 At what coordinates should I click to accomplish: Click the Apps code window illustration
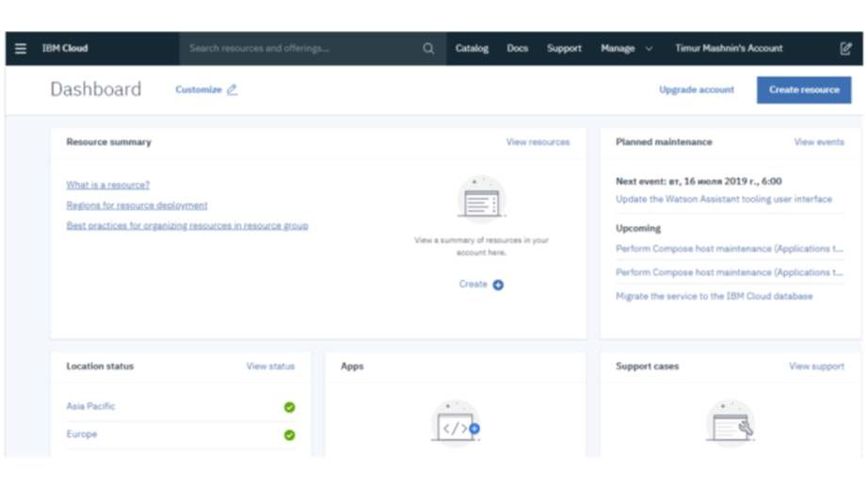click(456, 425)
